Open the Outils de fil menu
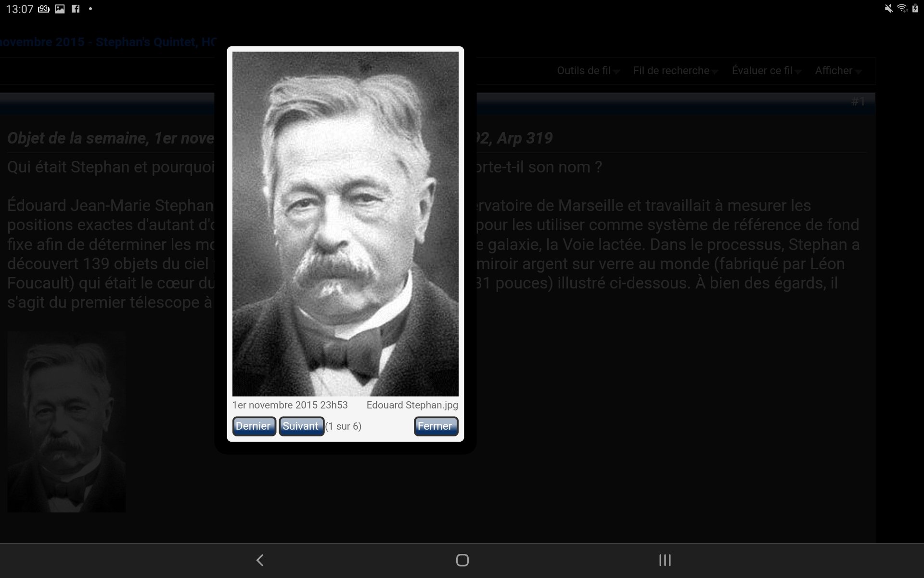The width and height of the screenshot is (924, 578). 588,71
